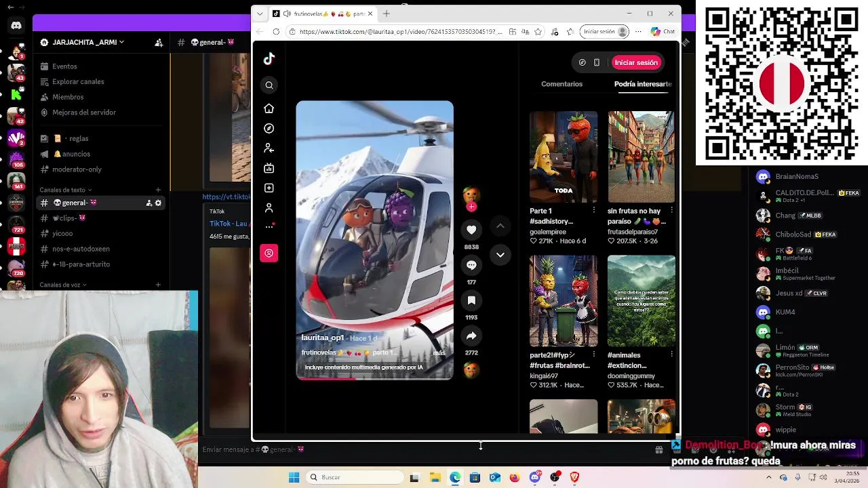868x488 pixels.
Task: Click the coin icon beside Iniciar sesión
Action: (582, 62)
